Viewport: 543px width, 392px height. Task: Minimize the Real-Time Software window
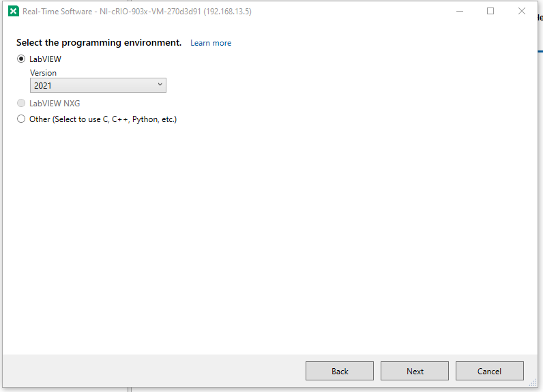pyautogui.click(x=460, y=11)
